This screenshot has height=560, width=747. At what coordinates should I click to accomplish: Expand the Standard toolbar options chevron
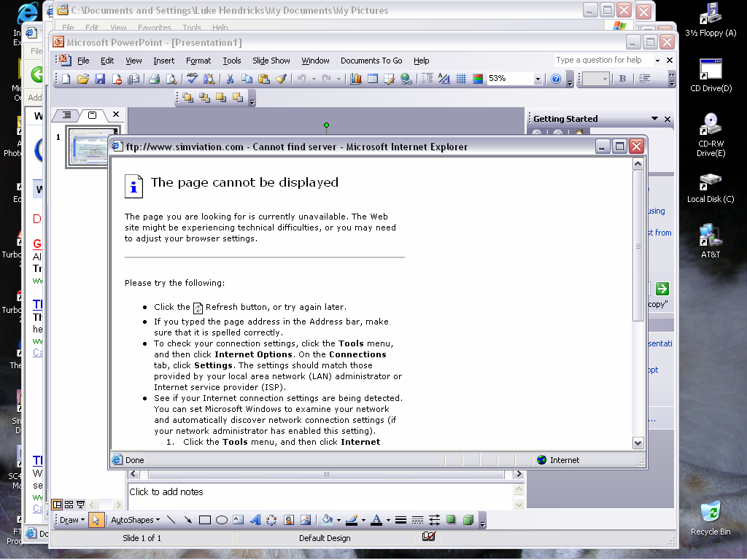(570, 79)
